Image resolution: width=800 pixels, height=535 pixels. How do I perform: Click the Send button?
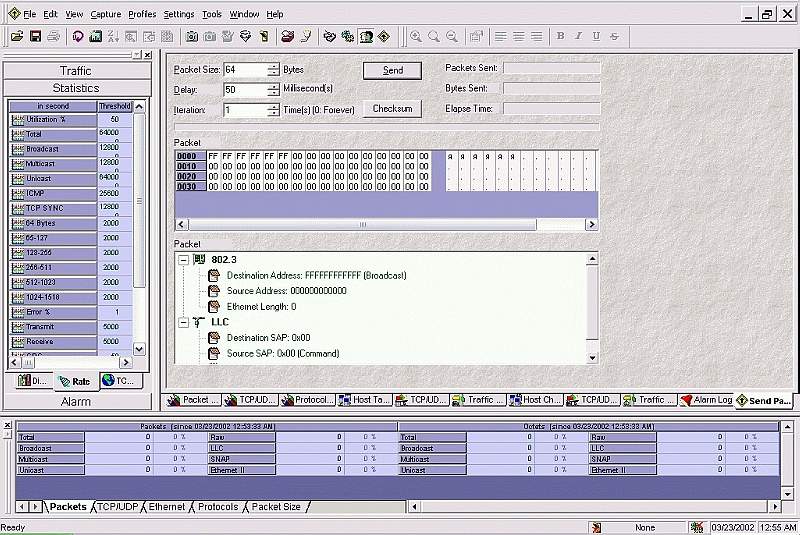[392, 71]
